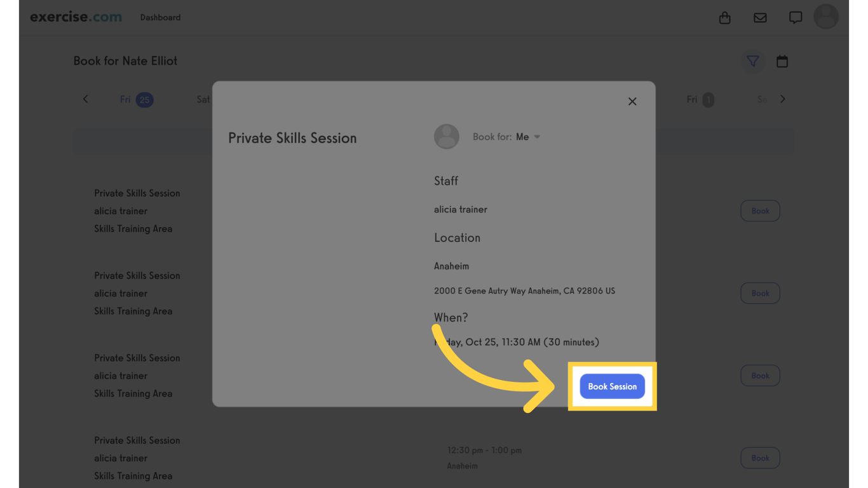Click Book for the 12:30 pm session

click(760, 458)
